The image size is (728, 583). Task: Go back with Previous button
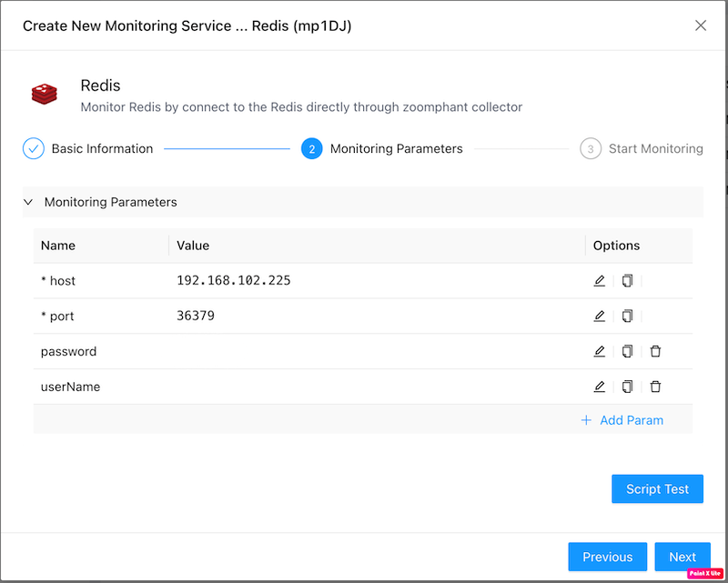tap(607, 557)
